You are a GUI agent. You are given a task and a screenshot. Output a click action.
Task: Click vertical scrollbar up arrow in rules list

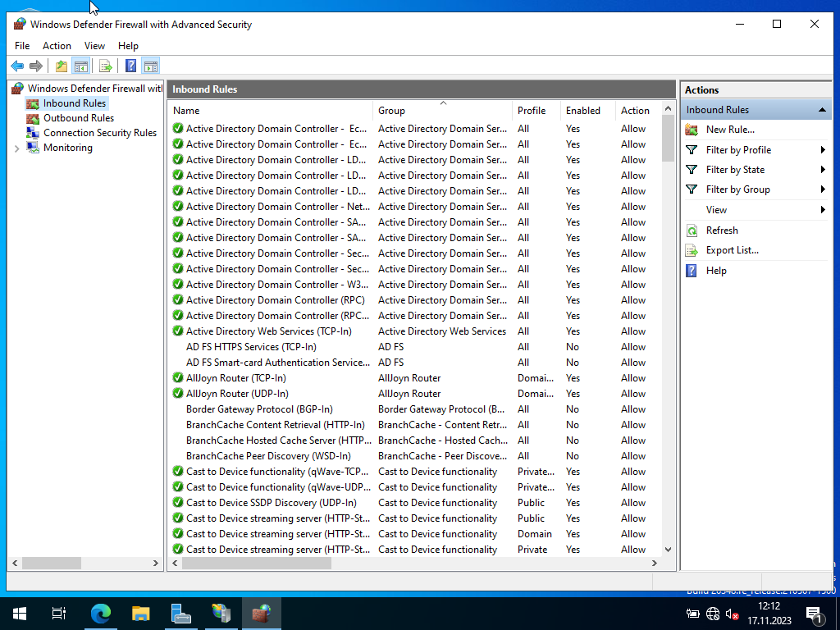[x=668, y=109]
